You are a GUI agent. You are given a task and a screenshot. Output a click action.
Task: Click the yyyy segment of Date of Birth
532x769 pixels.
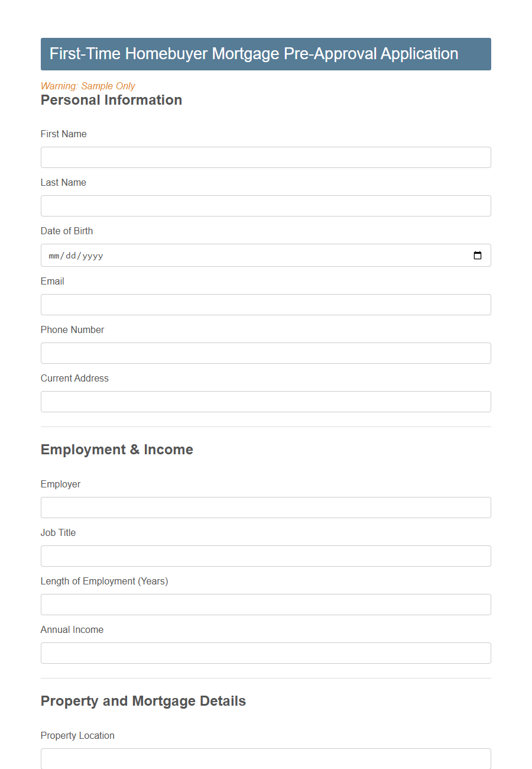pyautogui.click(x=93, y=255)
